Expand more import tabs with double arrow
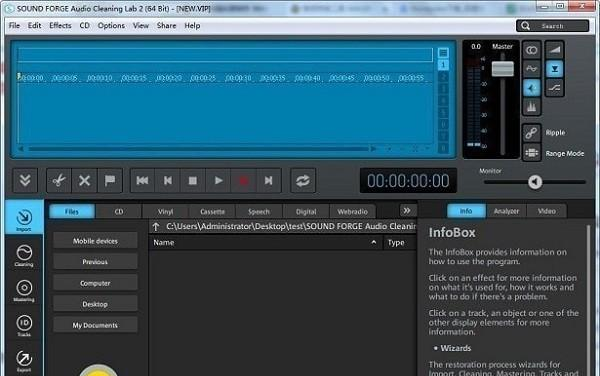The width and height of the screenshot is (600, 376). click(407, 210)
